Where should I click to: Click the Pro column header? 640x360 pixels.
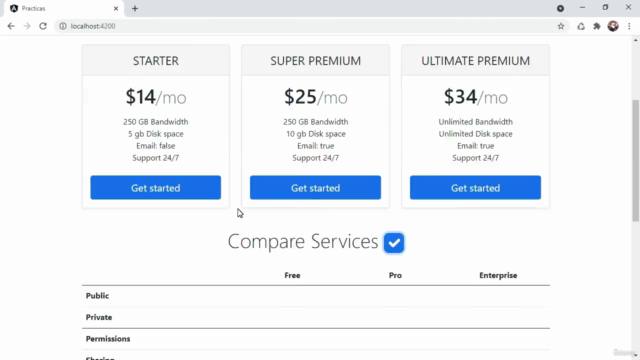tap(395, 276)
